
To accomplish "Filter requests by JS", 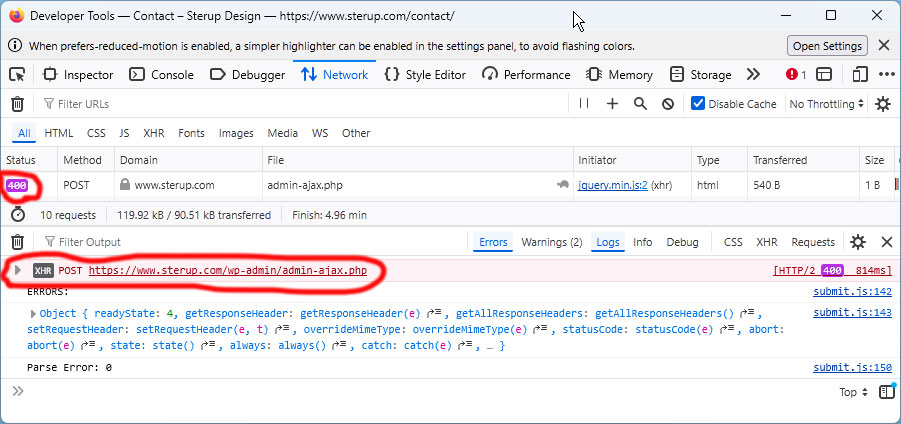I will tap(124, 133).
